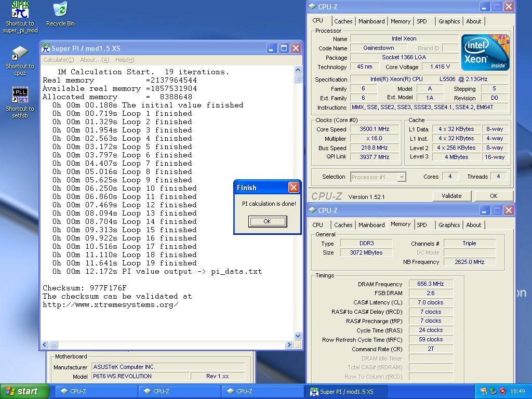Click the upper CPU-Z window title icon

[x=312, y=6]
